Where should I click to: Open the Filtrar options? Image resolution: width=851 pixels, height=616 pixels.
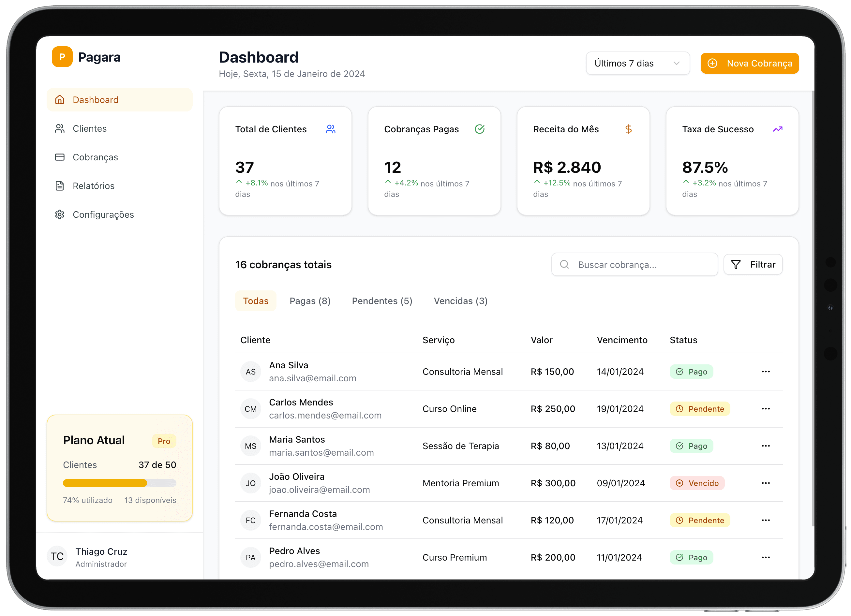tap(753, 264)
